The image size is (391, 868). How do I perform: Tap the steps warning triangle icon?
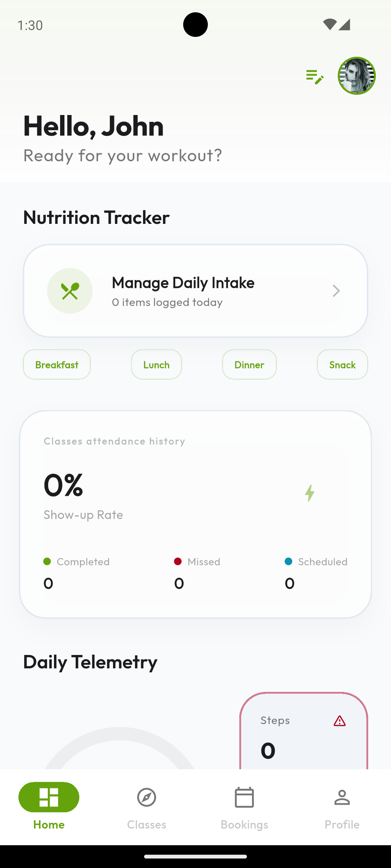(340, 721)
